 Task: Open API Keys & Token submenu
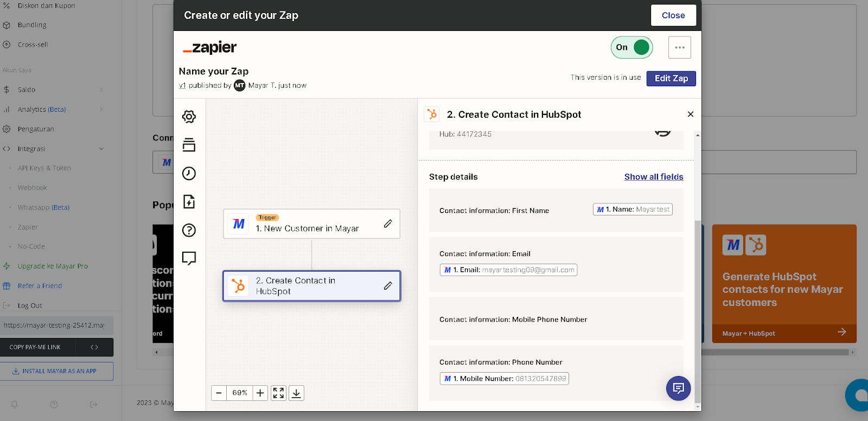pyautogui.click(x=44, y=168)
